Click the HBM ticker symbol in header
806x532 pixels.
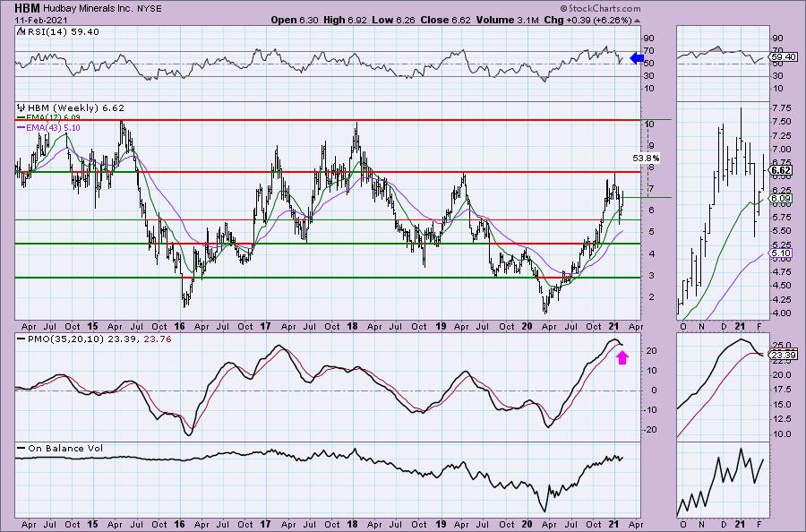[x=27, y=8]
